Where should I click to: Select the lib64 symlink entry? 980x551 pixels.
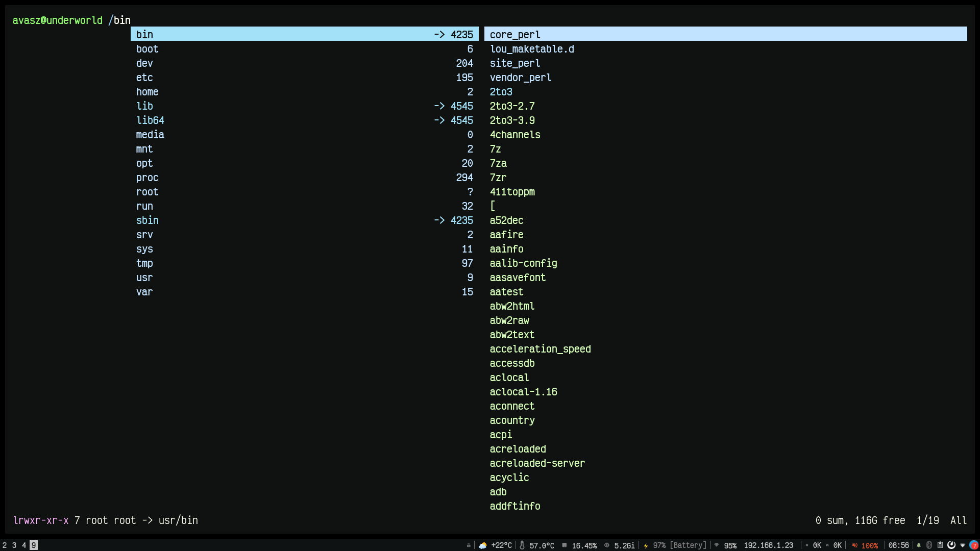pyautogui.click(x=150, y=120)
